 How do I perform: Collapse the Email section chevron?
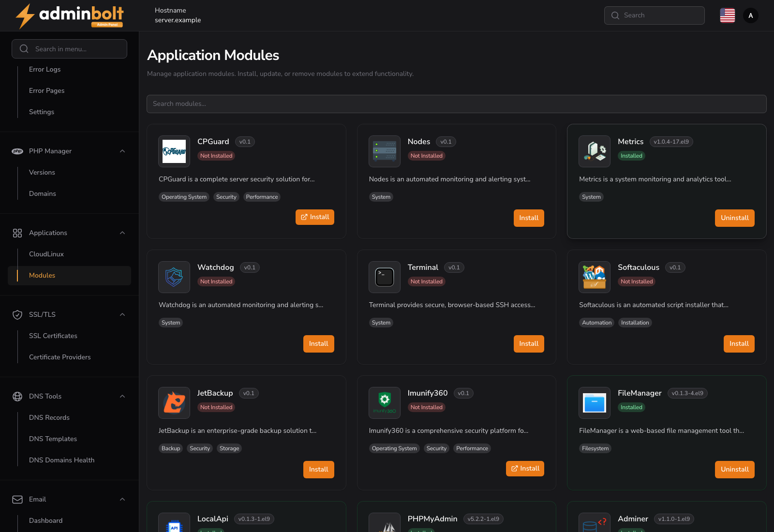[x=122, y=500]
